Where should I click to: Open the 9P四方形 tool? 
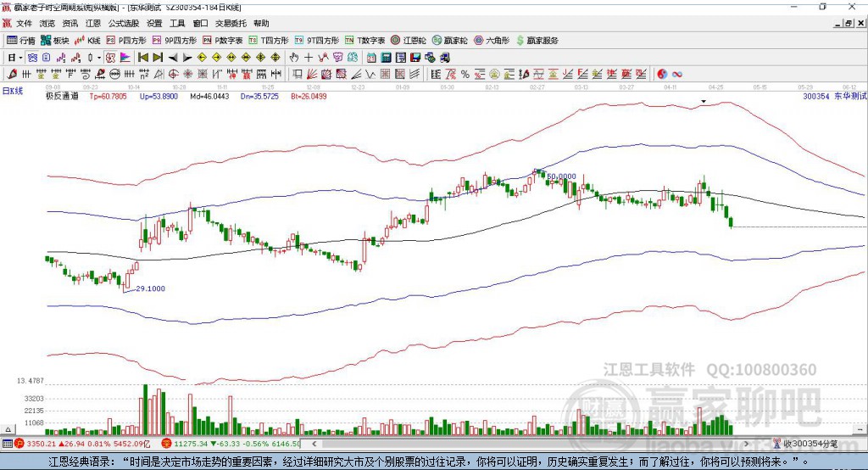(x=175, y=41)
